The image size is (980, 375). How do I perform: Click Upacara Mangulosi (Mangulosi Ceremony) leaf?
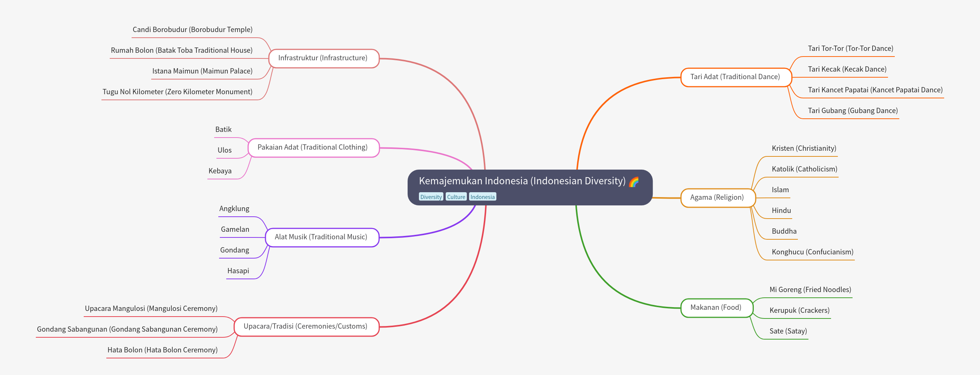point(151,308)
